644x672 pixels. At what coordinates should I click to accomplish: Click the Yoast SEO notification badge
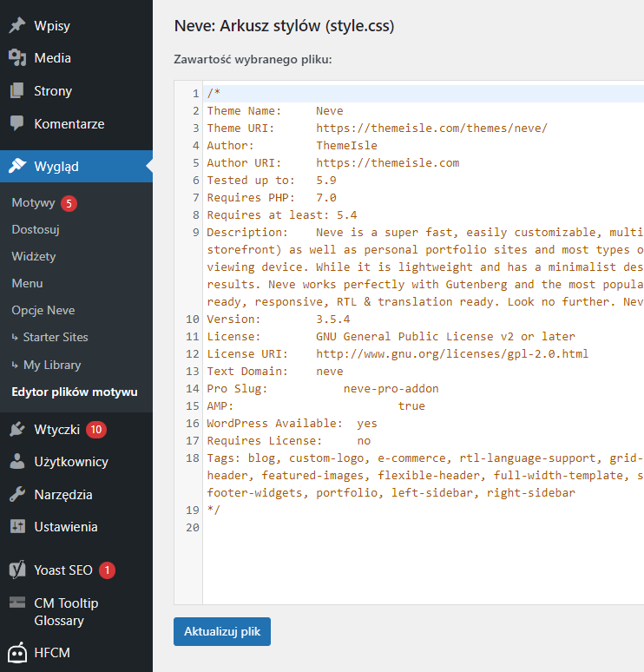tap(107, 570)
